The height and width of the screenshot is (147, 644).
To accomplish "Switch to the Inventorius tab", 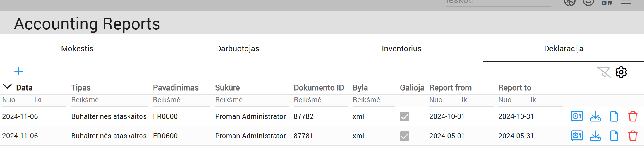I will pos(401,49).
